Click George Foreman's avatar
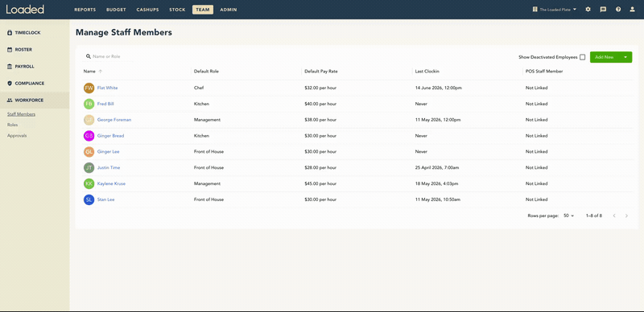 pos(89,120)
